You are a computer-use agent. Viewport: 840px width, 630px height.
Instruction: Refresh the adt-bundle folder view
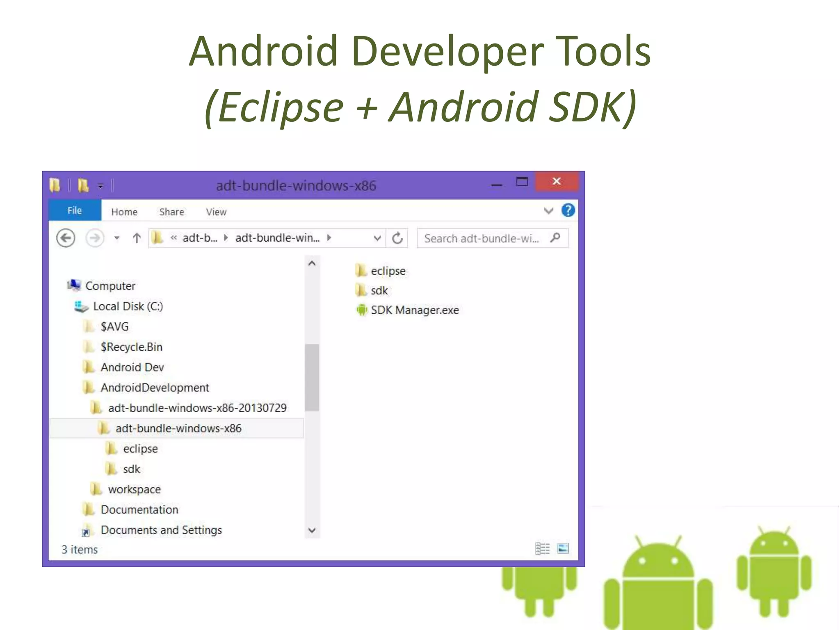coord(397,238)
